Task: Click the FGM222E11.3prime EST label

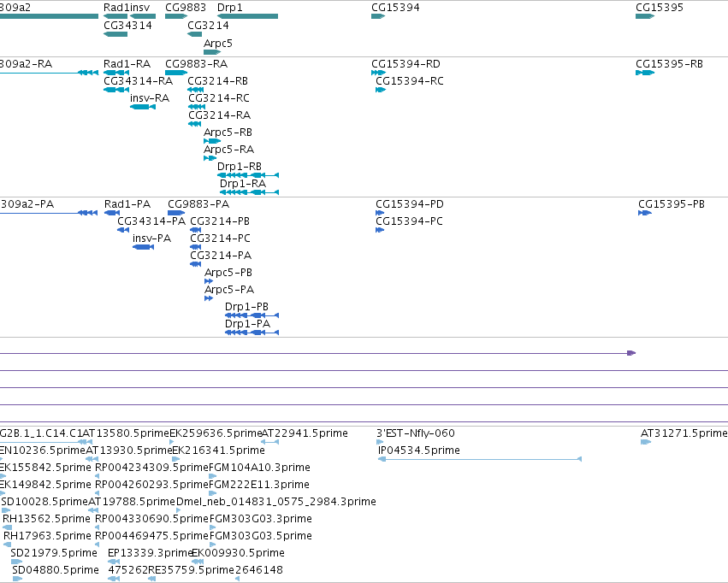Action: pos(258,485)
